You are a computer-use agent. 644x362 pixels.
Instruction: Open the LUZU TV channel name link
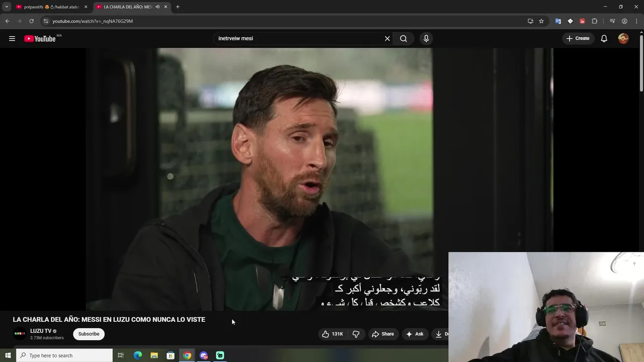tap(41, 331)
